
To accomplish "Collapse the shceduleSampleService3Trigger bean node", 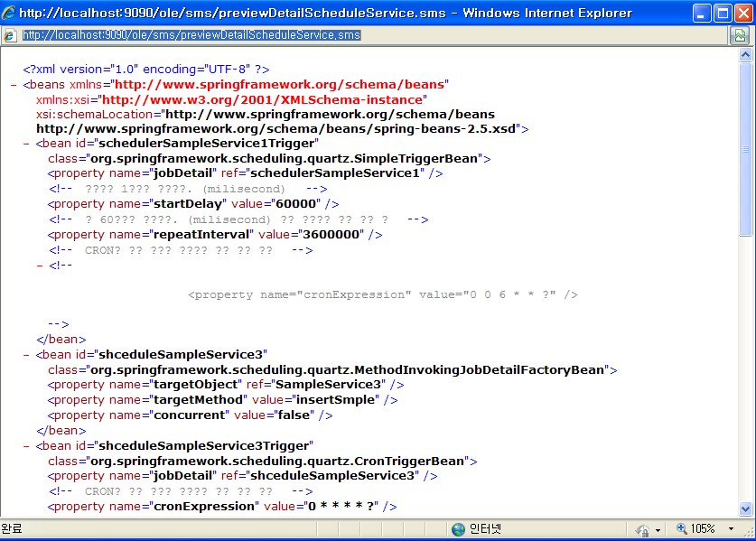I will point(26,445).
